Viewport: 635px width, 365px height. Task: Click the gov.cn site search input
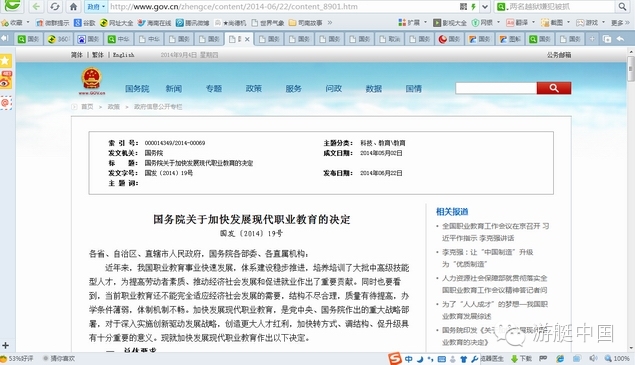pos(496,88)
